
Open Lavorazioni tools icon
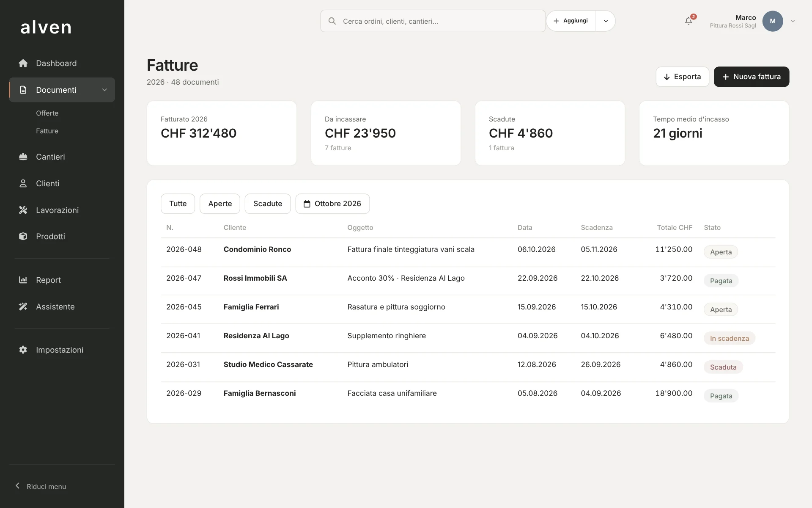click(x=23, y=210)
